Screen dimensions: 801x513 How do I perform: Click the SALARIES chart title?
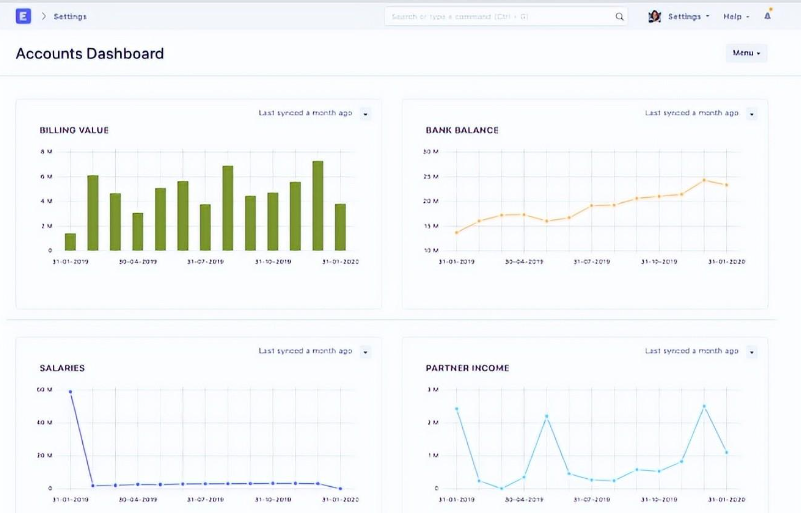coord(62,368)
